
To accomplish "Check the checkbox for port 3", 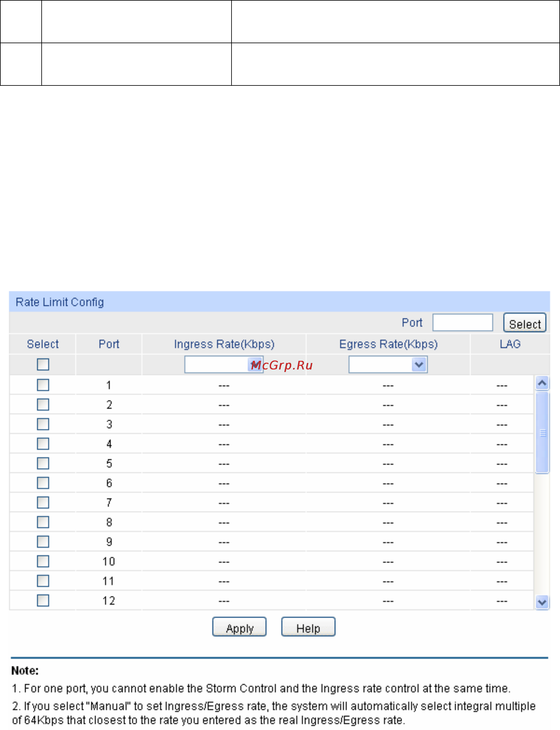I will coord(43,424).
